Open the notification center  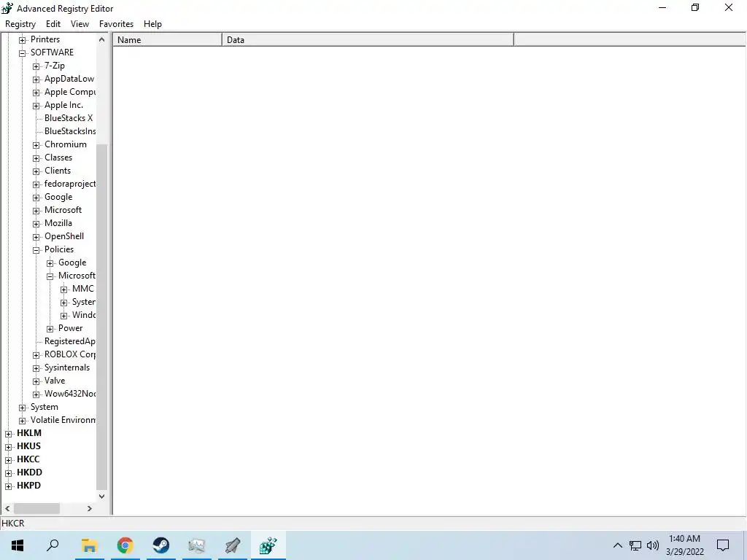(x=723, y=545)
